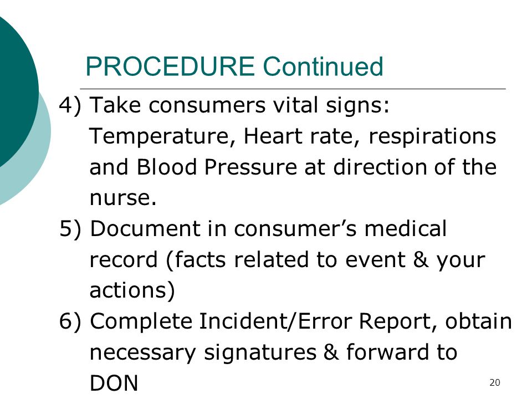532x399 pixels.
Task: Click the horizontal line under the title
Action: click(293, 89)
